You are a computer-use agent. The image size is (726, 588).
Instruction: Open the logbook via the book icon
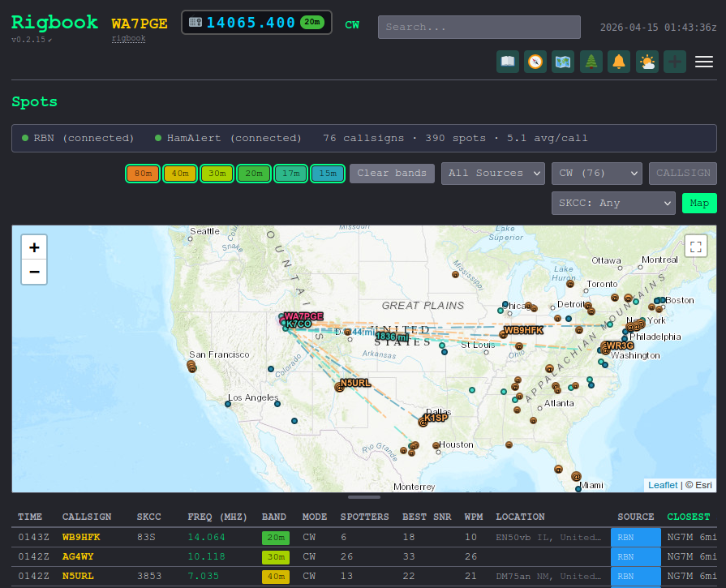coord(507,61)
